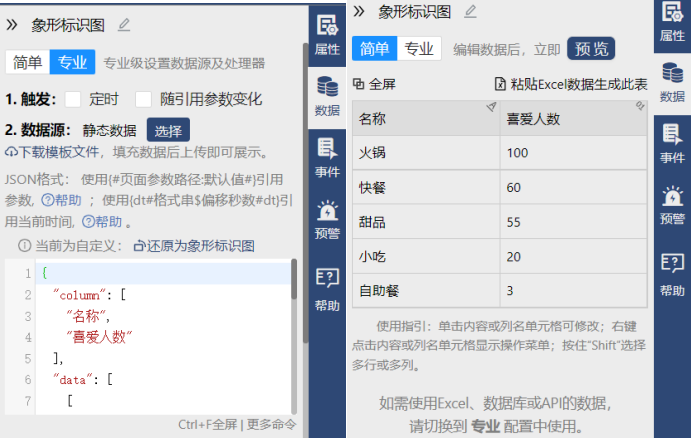This screenshot has height=438, width=691.
Task: Enable 随引用参数变化 checkbox
Action: coord(143,99)
